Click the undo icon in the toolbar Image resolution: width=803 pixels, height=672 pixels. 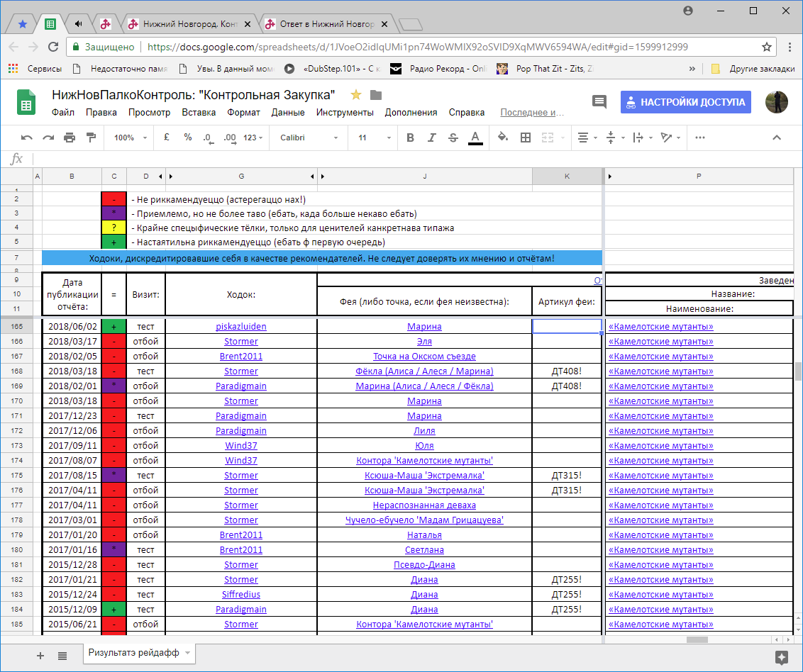(x=27, y=138)
